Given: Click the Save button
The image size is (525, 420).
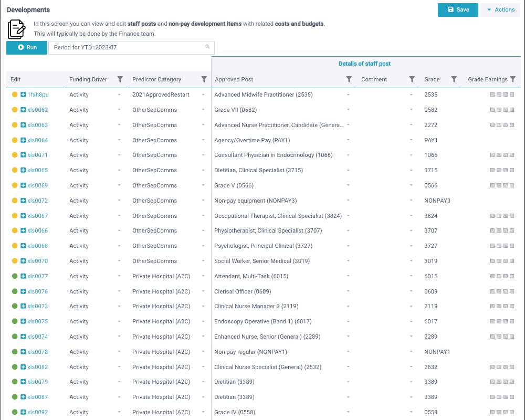Looking at the screenshot, I should [x=457, y=9].
